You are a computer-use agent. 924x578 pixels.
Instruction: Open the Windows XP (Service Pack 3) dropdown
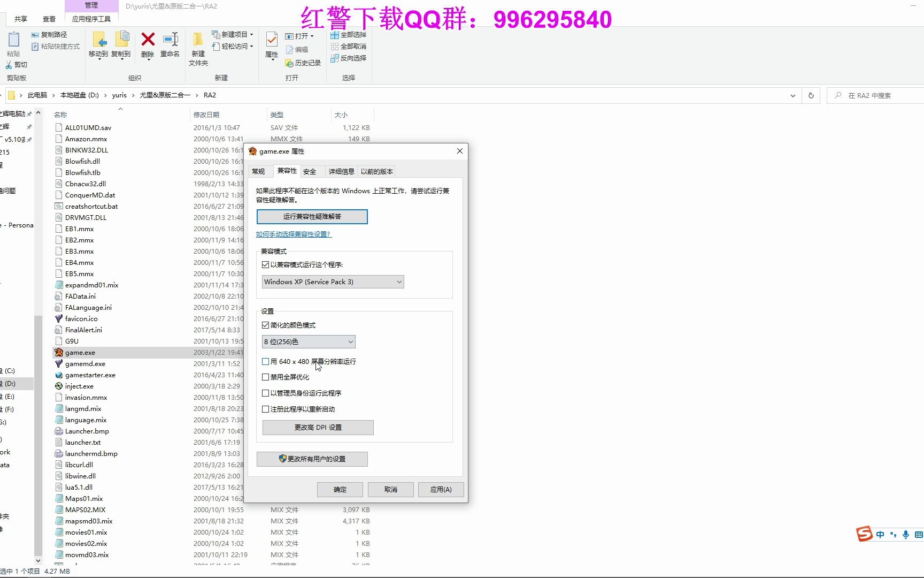pyautogui.click(x=333, y=282)
